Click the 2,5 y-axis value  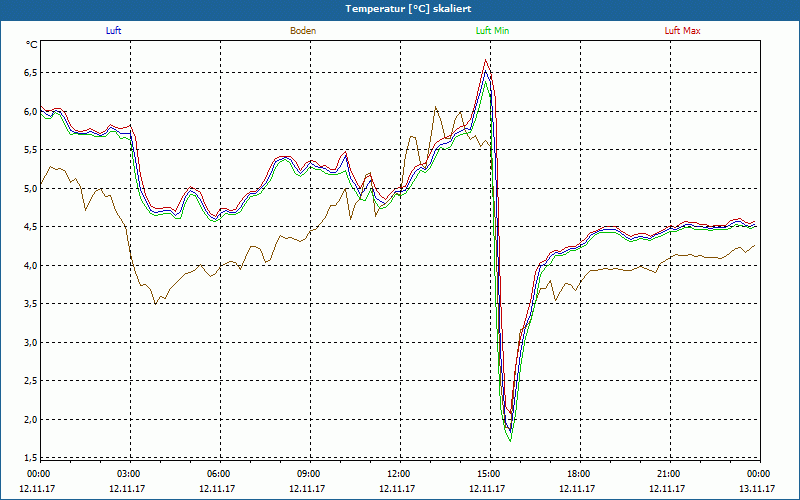point(31,381)
